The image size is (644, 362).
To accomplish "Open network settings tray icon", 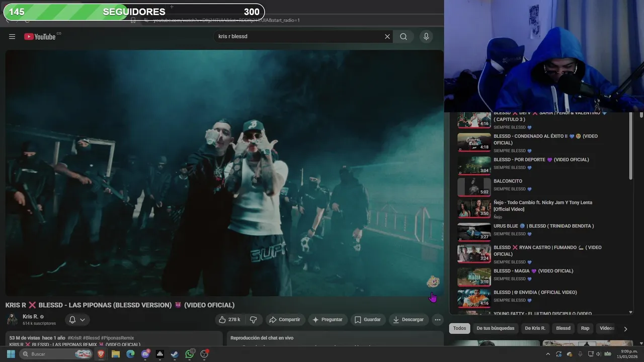I will 591,354.
